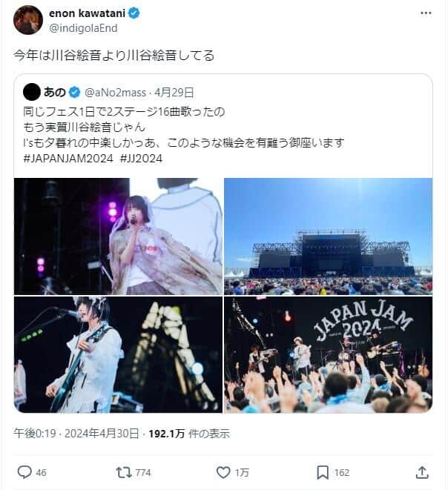
Task: Click the share upload icon
Action: [422, 472]
